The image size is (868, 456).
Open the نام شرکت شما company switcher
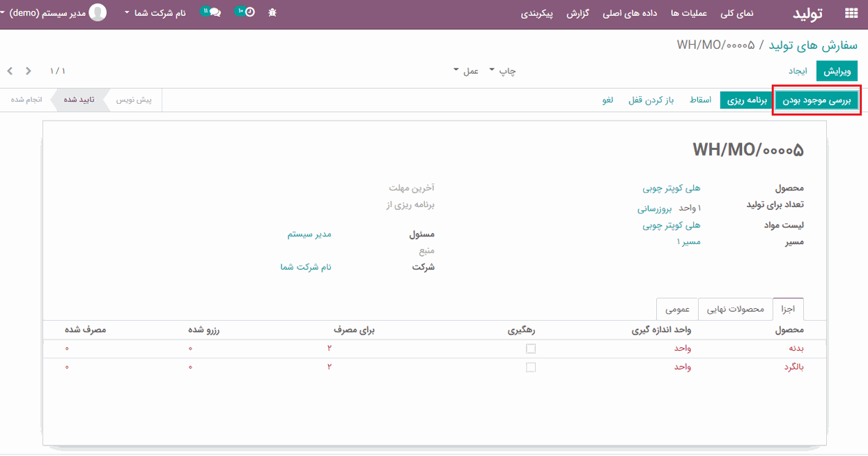click(155, 13)
